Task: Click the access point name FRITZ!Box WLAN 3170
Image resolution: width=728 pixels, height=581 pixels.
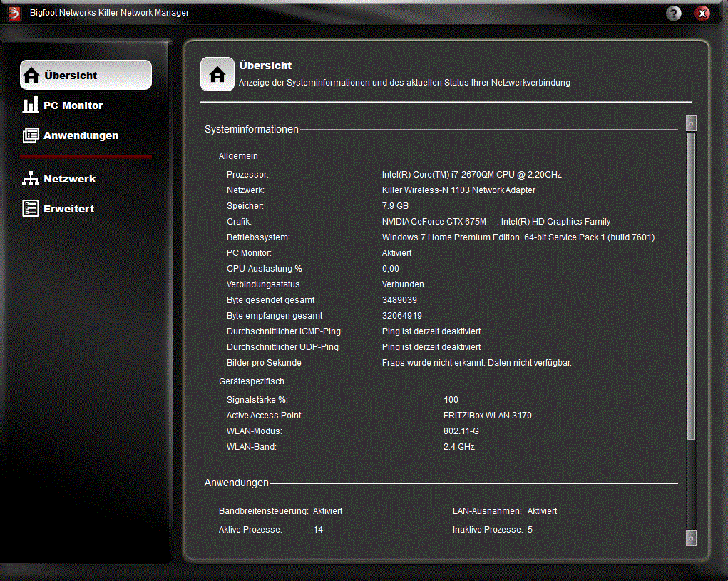Action: tap(488, 416)
